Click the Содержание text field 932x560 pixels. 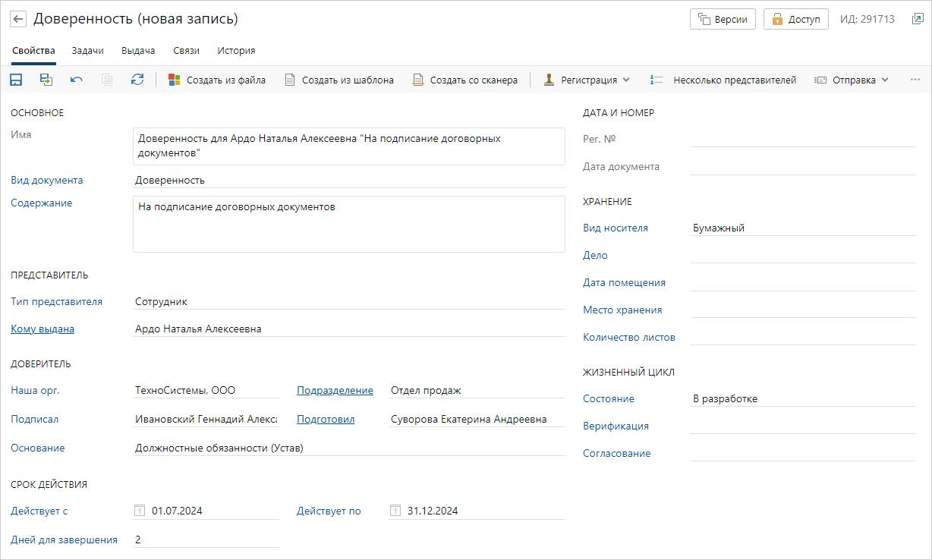pyautogui.click(x=348, y=224)
